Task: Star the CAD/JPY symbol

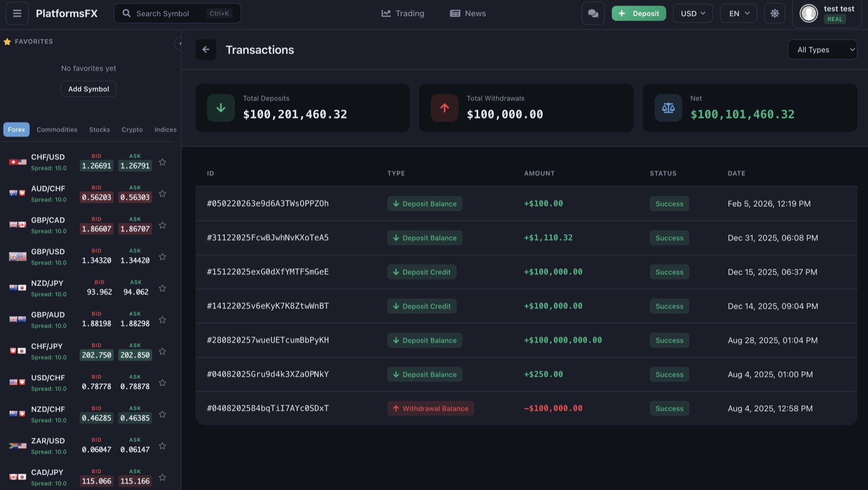Action: (162, 477)
